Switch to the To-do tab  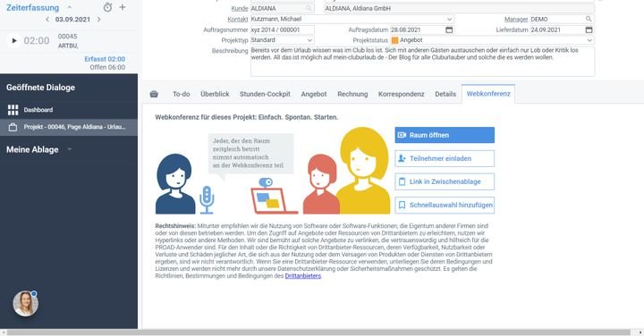point(181,94)
